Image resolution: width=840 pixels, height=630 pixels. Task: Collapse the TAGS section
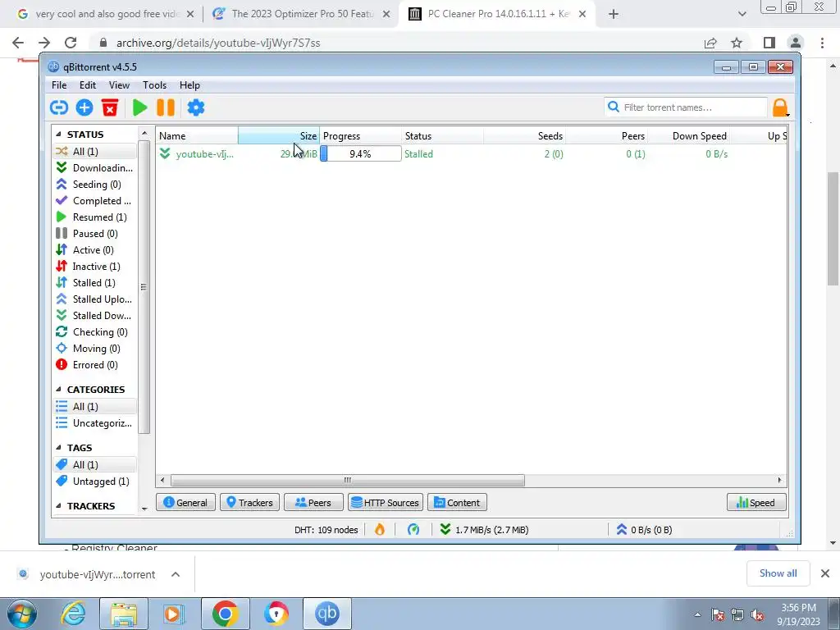tap(58, 448)
